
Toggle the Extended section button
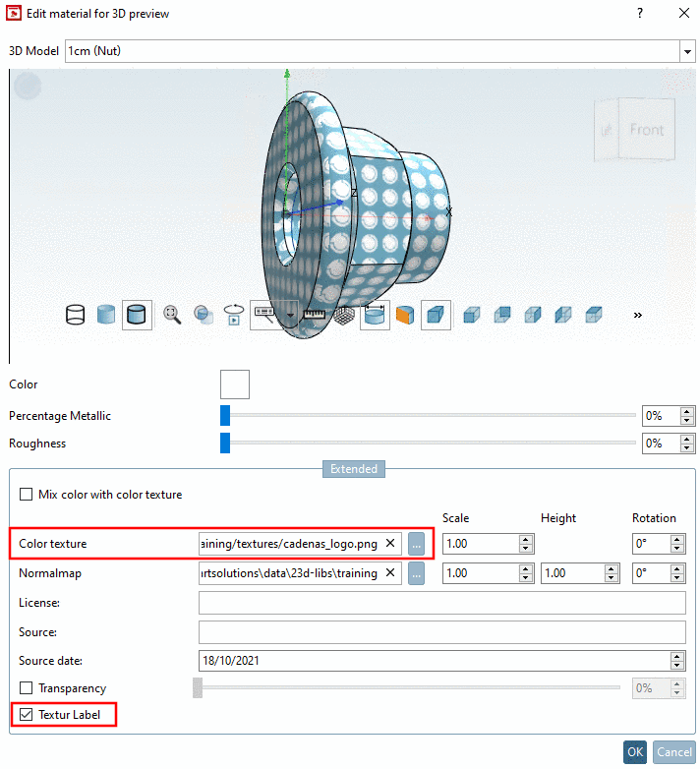[x=353, y=469]
